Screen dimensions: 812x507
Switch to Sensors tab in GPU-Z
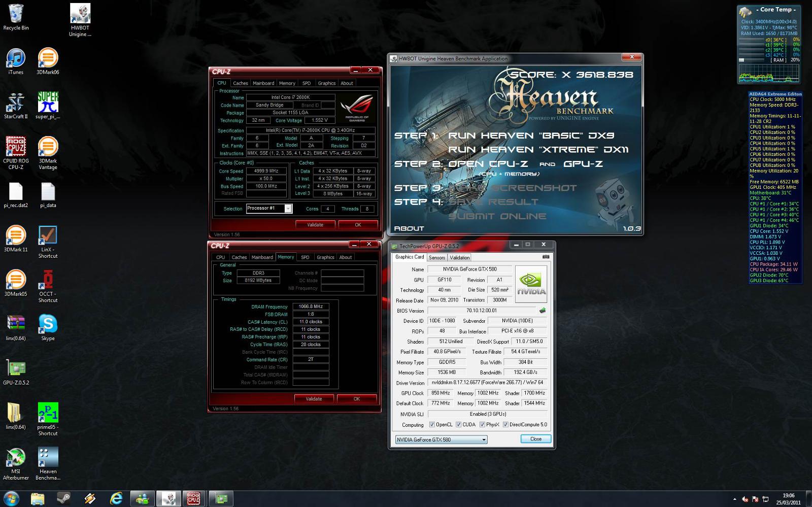(x=437, y=257)
